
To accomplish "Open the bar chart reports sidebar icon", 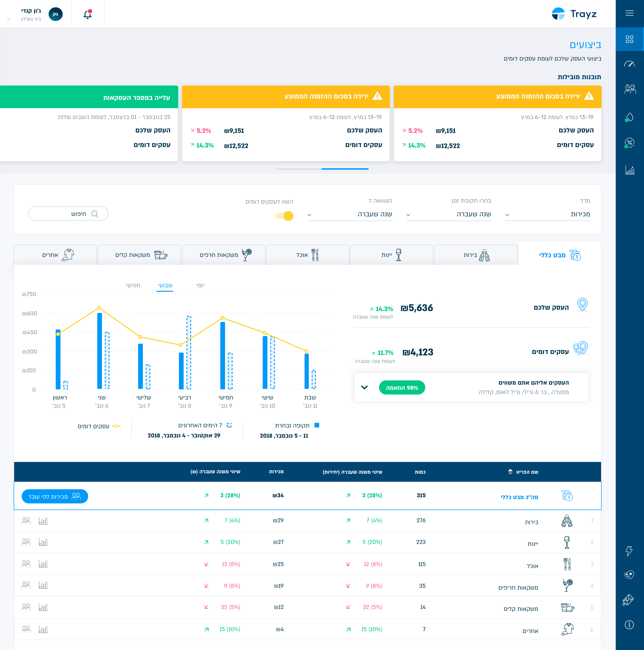I will 630,170.
